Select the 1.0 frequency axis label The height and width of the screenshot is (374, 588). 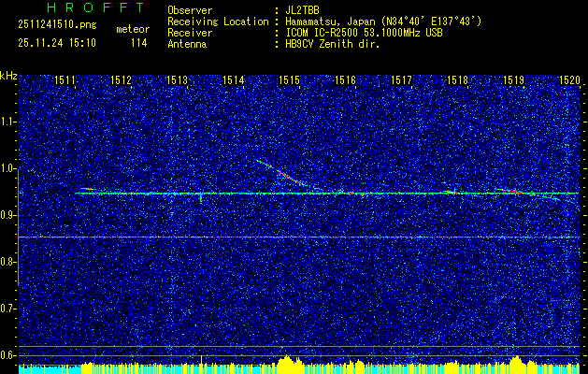[x=8, y=168]
